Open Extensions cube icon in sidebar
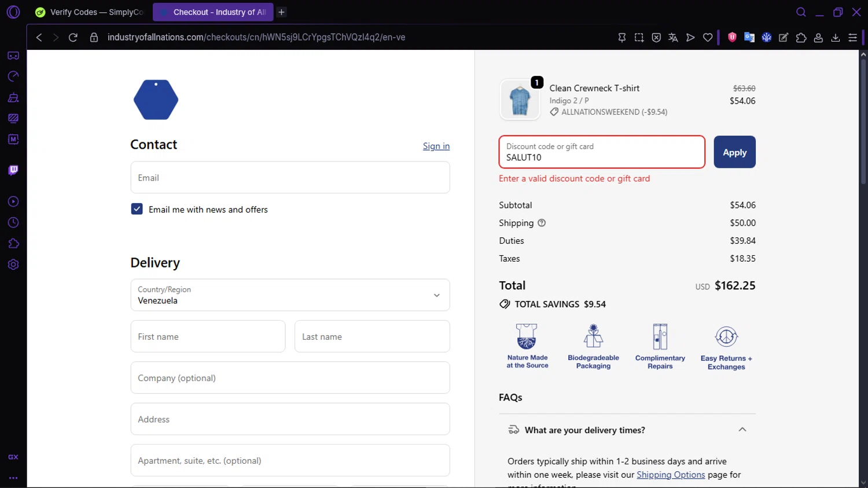This screenshot has height=488, width=868. [x=13, y=244]
